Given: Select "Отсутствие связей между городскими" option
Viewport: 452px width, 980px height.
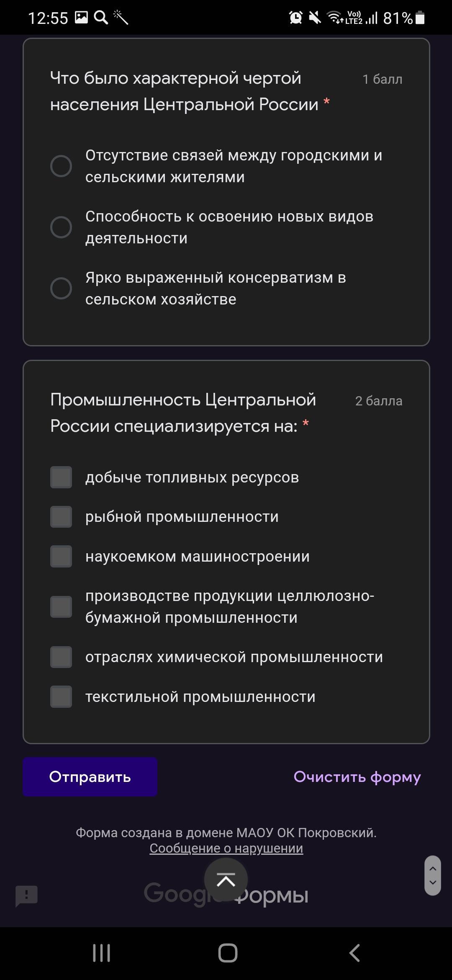Looking at the screenshot, I should tap(61, 166).
